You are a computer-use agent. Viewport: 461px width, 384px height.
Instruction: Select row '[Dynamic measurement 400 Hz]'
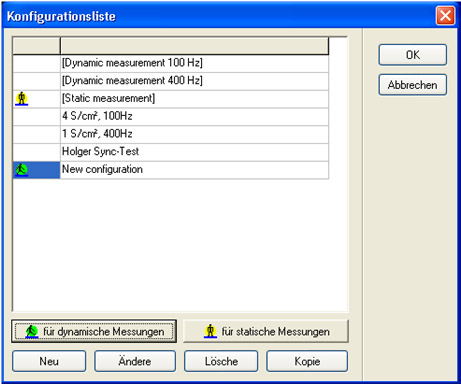pyautogui.click(x=171, y=81)
